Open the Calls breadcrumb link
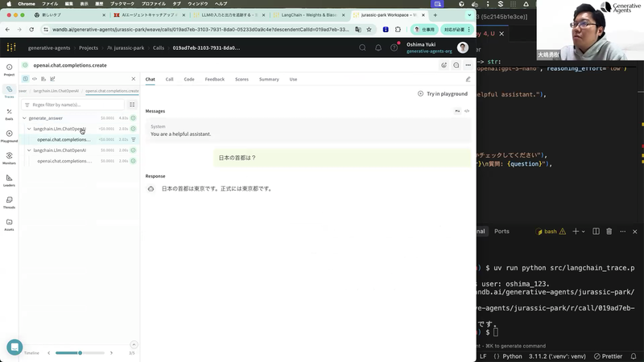The image size is (644, 362). (159, 48)
